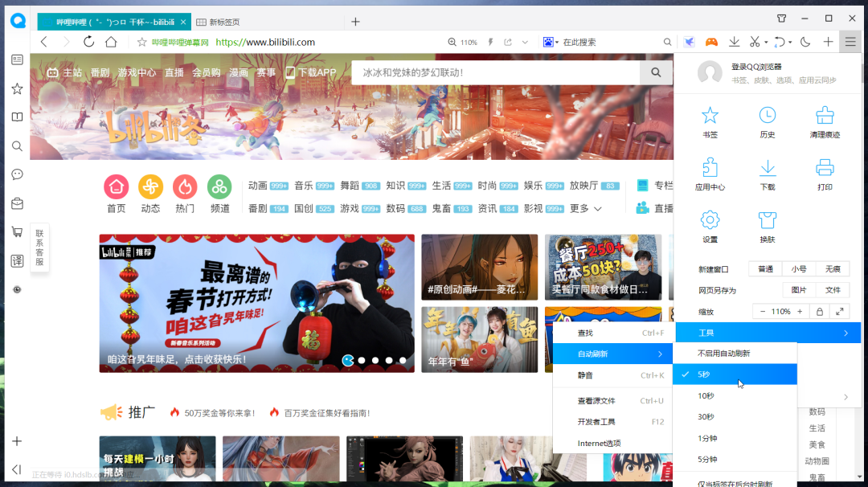The height and width of the screenshot is (487, 868).
Task: Open new 小号 window button
Action: point(799,269)
